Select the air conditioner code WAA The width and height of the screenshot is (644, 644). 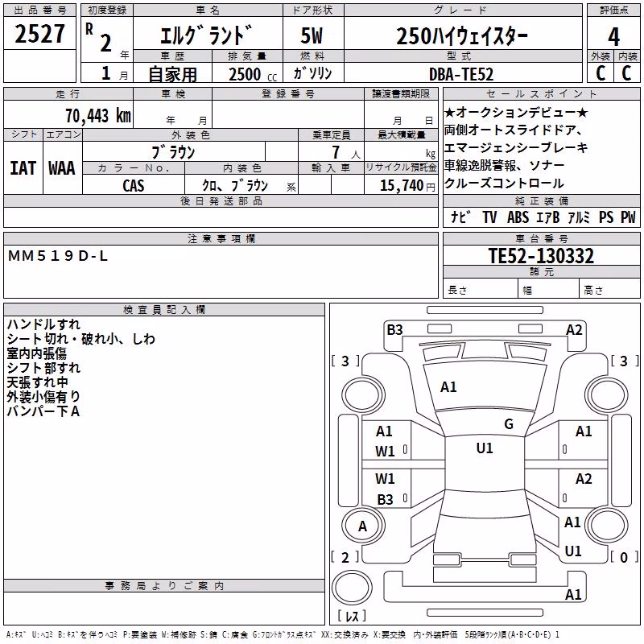(62, 168)
